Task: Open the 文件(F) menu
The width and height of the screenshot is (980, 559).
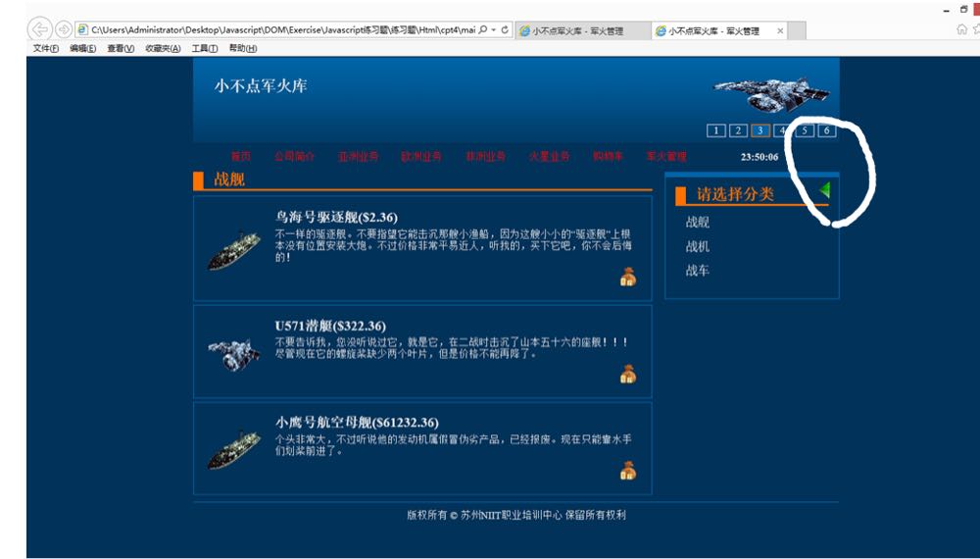Action: (x=46, y=48)
